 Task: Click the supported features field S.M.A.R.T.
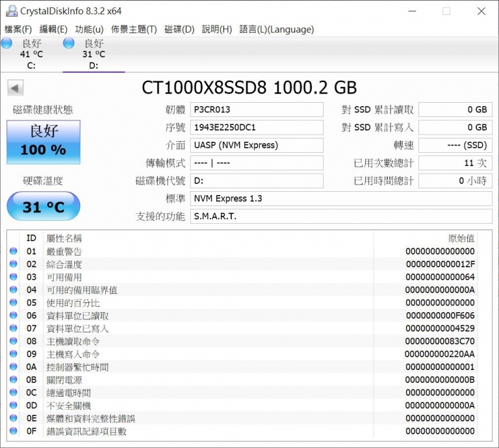(x=341, y=217)
